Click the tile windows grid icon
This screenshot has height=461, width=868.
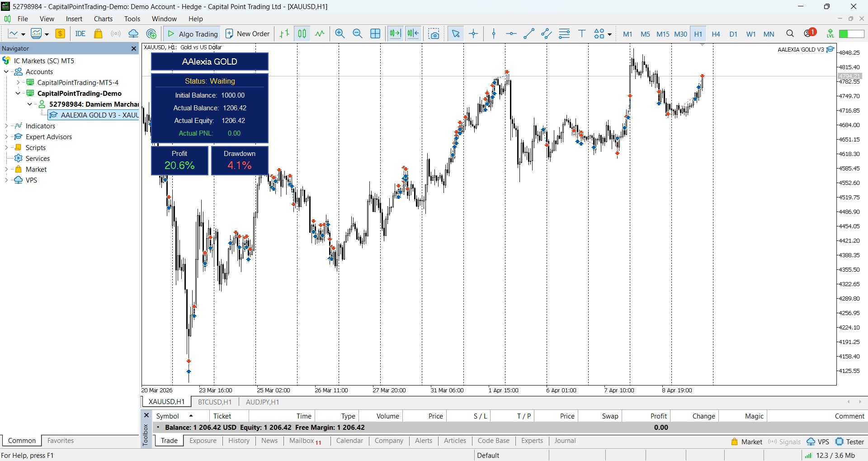[375, 34]
